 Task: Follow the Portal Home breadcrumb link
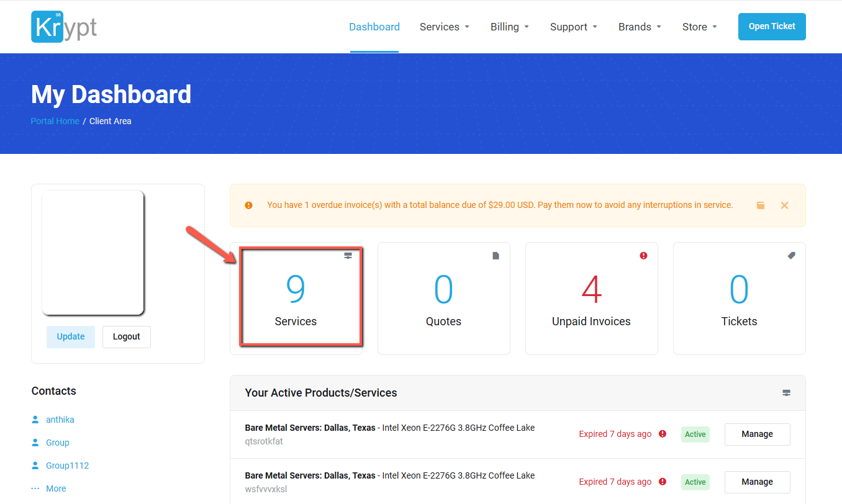point(55,121)
